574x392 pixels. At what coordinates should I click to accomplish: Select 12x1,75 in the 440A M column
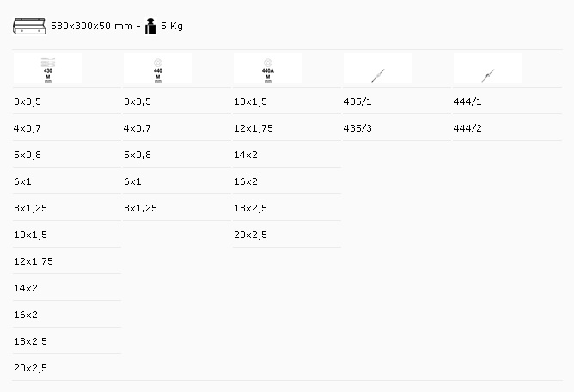coord(253,128)
